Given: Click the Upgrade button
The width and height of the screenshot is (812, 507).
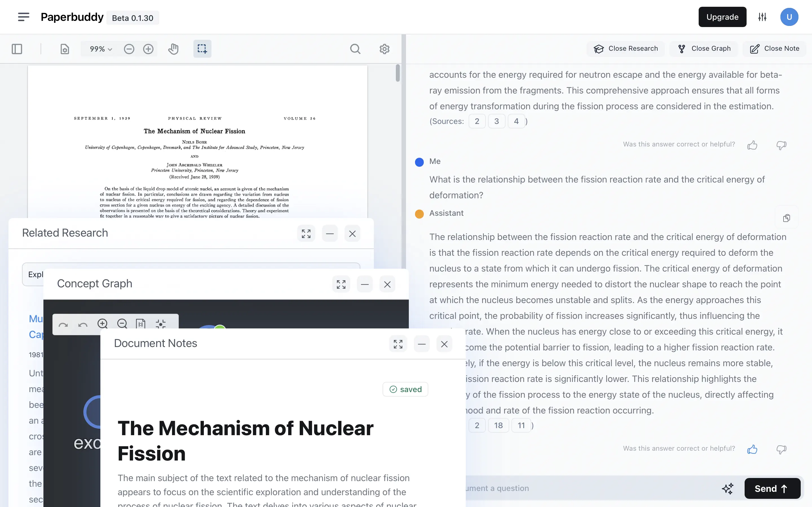Looking at the screenshot, I should [x=722, y=17].
